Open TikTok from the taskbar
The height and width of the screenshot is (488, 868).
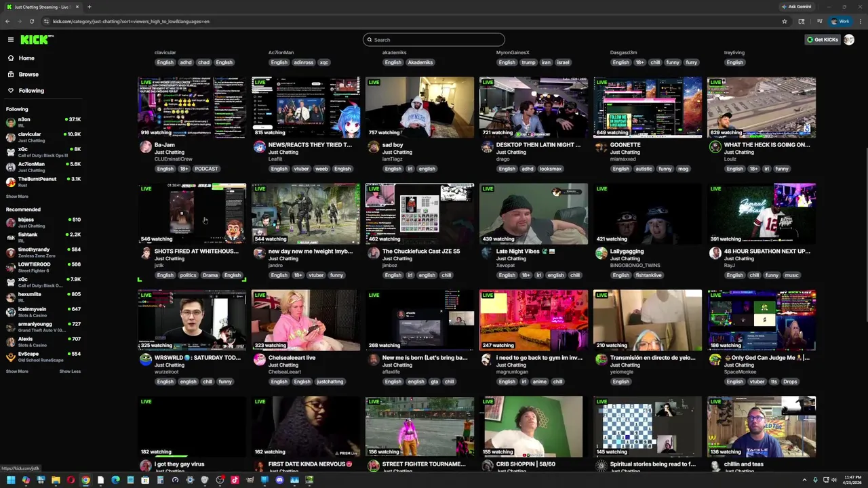click(x=235, y=480)
